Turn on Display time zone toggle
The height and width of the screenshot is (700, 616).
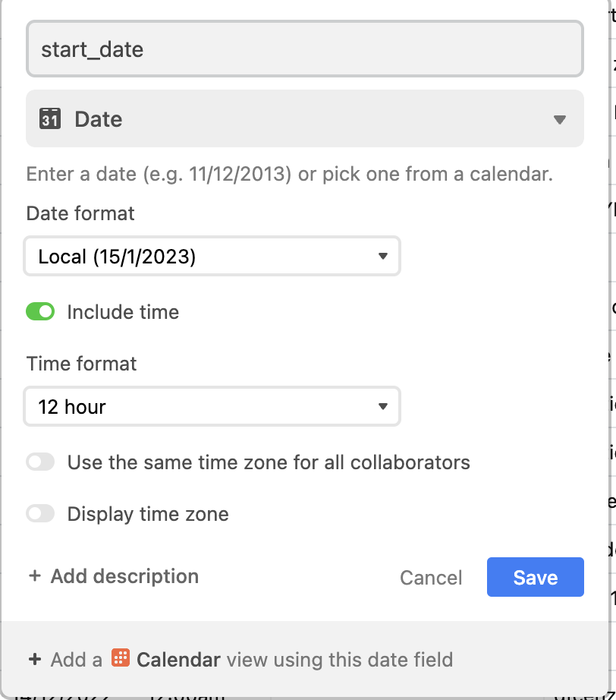click(x=40, y=513)
